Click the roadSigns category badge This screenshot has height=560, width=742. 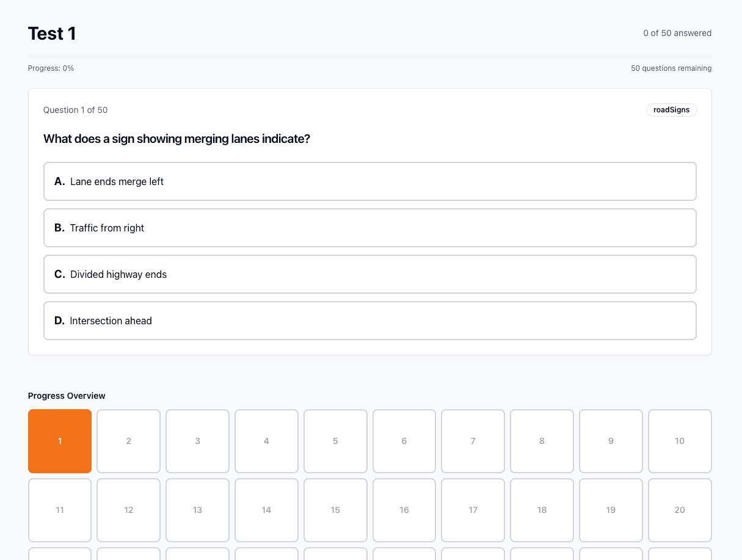pyautogui.click(x=671, y=110)
